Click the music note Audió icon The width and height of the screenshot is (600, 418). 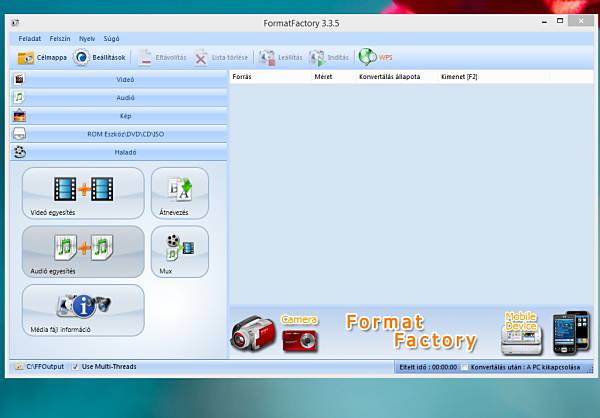(x=19, y=97)
